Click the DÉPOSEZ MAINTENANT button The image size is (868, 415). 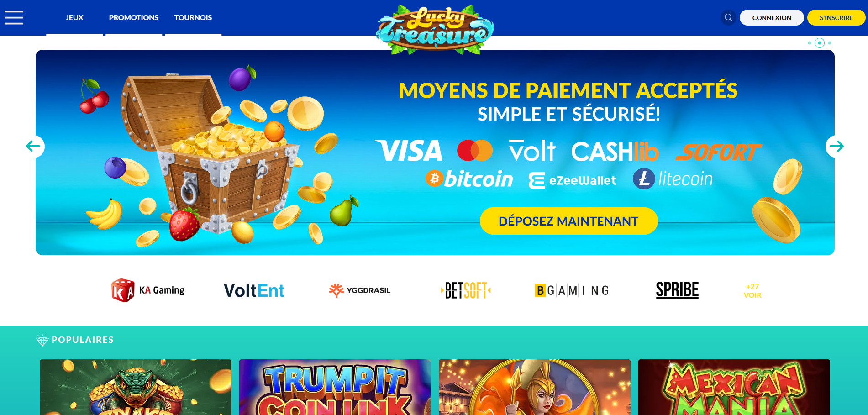coord(568,221)
